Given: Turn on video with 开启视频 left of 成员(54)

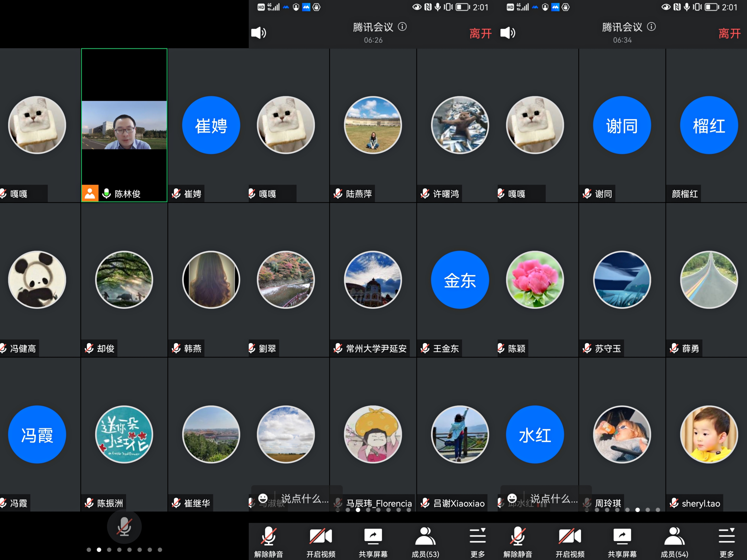Looking at the screenshot, I should tap(570, 542).
